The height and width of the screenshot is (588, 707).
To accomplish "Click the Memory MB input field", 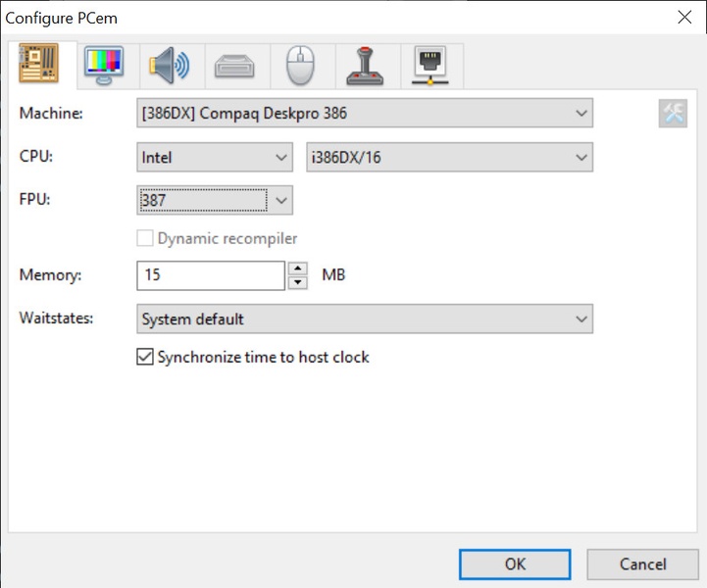I will (x=211, y=275).
